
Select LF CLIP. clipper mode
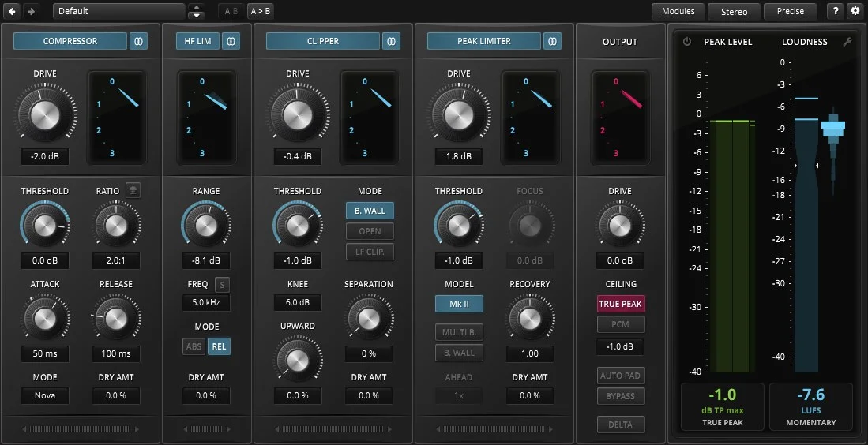pyautogui.click(x=370, y=252)
